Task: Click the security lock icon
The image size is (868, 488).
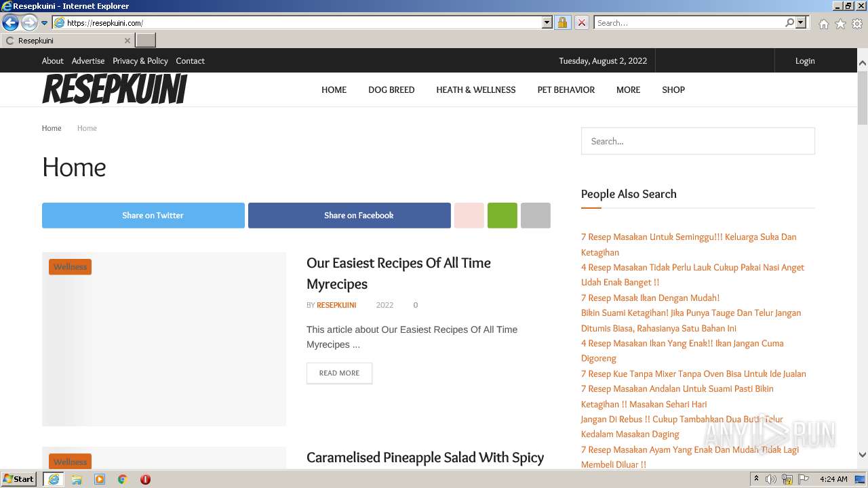Action: tap(562, 23)
